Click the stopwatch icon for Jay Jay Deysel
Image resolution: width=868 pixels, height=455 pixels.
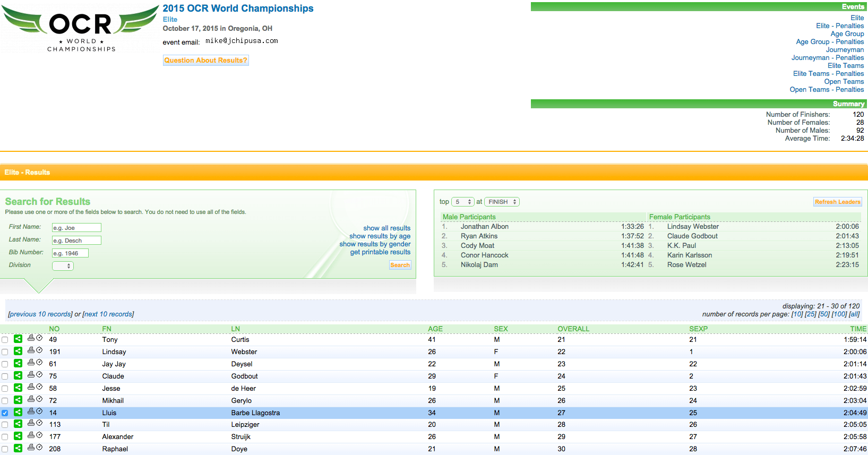pyautogui.click(x=39, y=362)
